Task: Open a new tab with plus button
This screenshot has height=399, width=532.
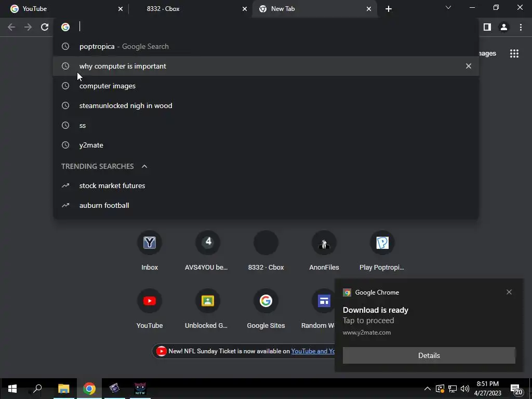Action: pyautogui.click(x=389, y=9)
